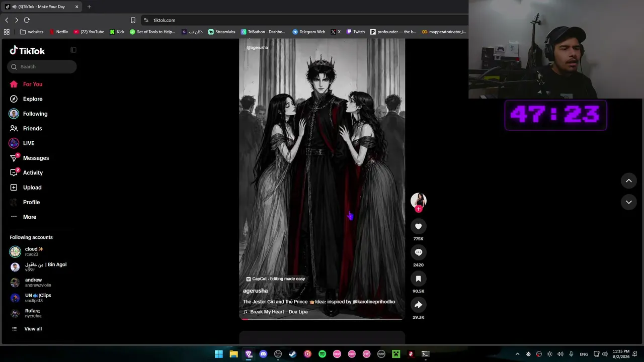The height and width of the screenshot is (362, 644).
Task: Open the Windows Start menu
Action: pyautogui.click(x=219, y=354)
